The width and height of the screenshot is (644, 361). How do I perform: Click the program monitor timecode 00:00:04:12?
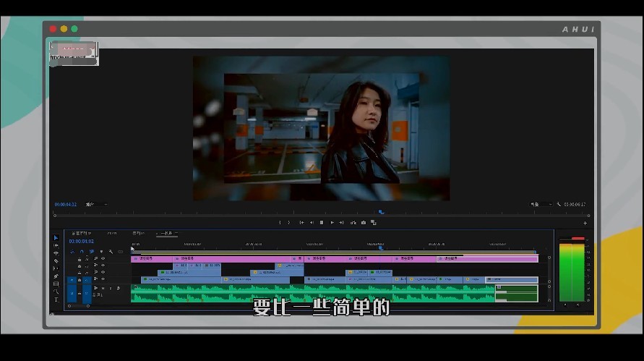pyautogui.click(x=66, y=204)
